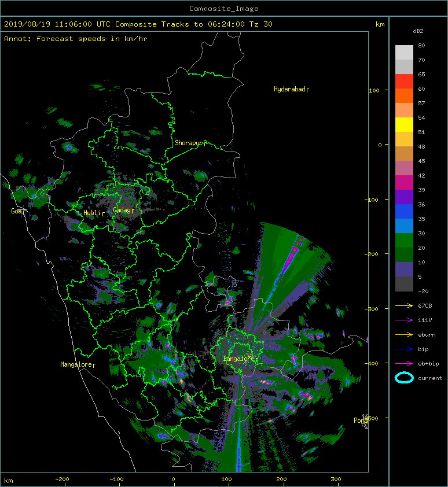Click the light blue 35–30 dBZ swatch
The width and height of the screenshot is (448, 487).
[x=404, y=226]
